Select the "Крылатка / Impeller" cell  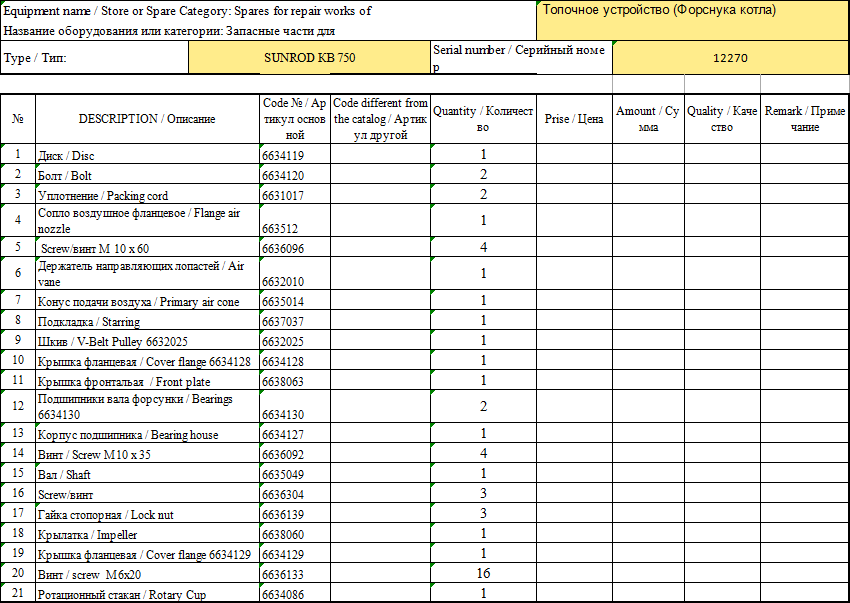click(x=147, y=534)
